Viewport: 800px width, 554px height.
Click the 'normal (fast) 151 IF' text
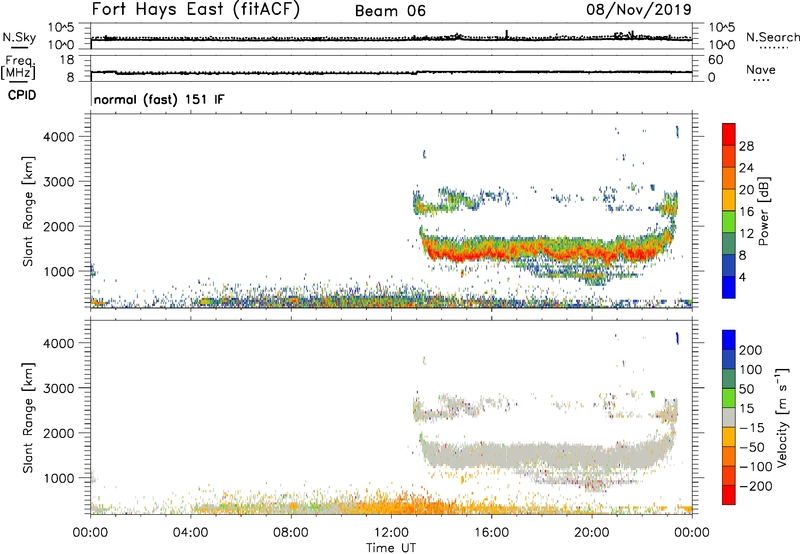click(159, 99)
